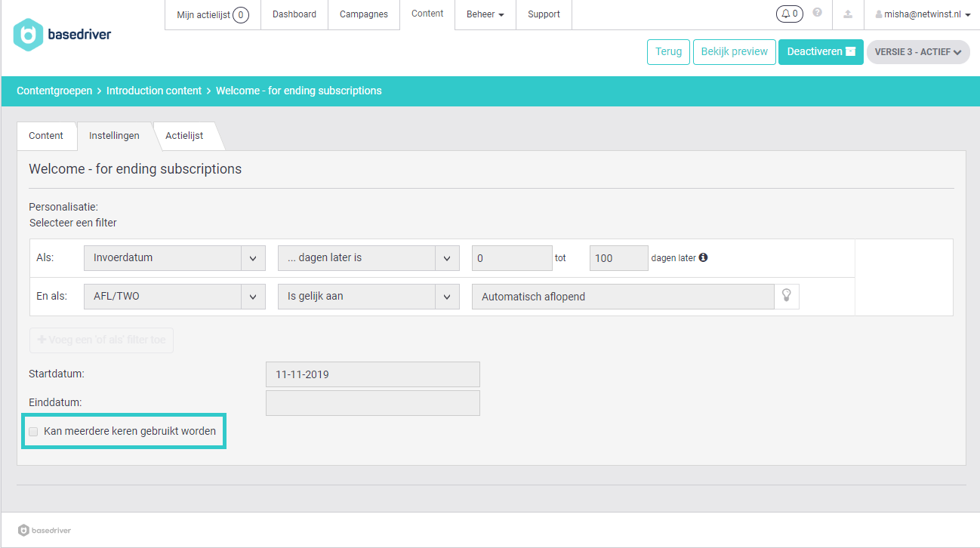Viewport: 980px width, 548px height.
Task: Switch to the Content sub-tab
Action: coord(46,136)
